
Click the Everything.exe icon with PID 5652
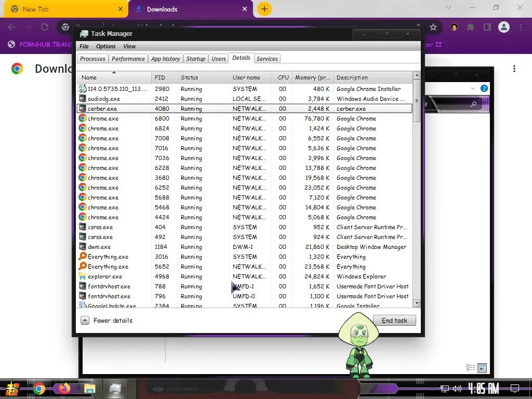coord(83,266)
